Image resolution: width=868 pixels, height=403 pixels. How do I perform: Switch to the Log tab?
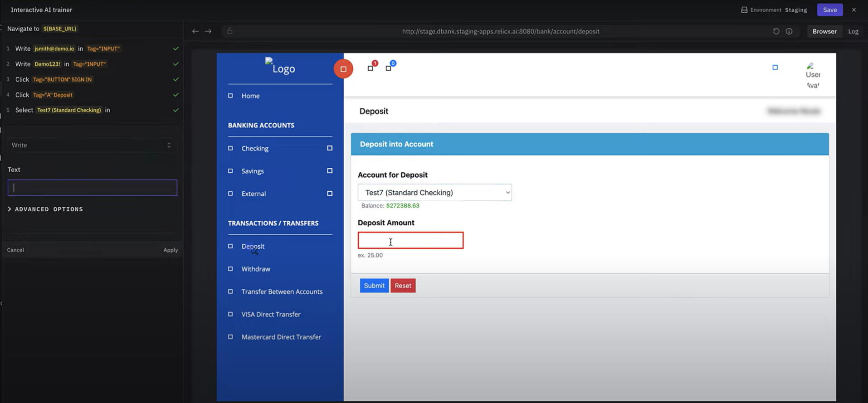[x=853, y=31]
